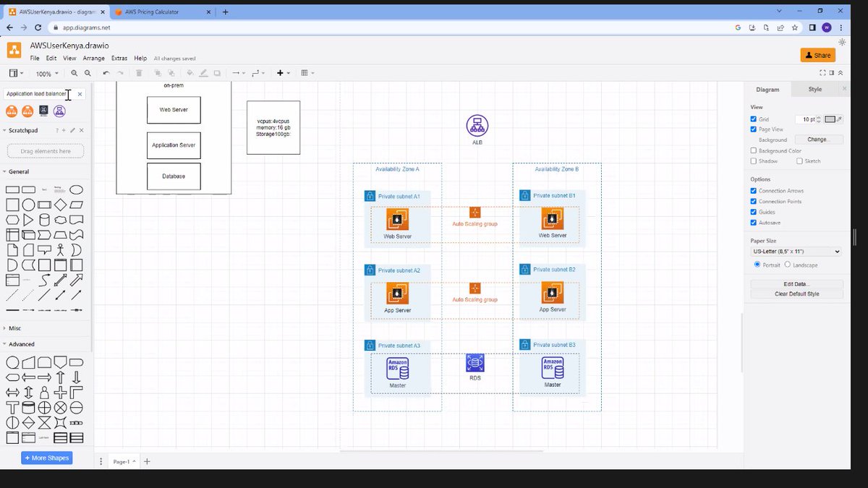Open the Extras menu

pos(119,58)
